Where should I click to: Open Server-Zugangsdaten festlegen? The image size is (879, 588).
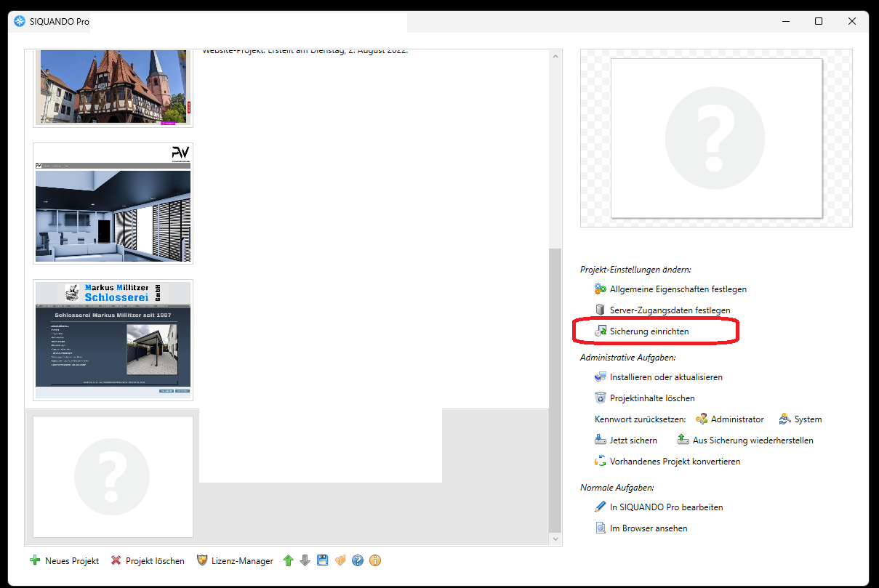[662, 310]
